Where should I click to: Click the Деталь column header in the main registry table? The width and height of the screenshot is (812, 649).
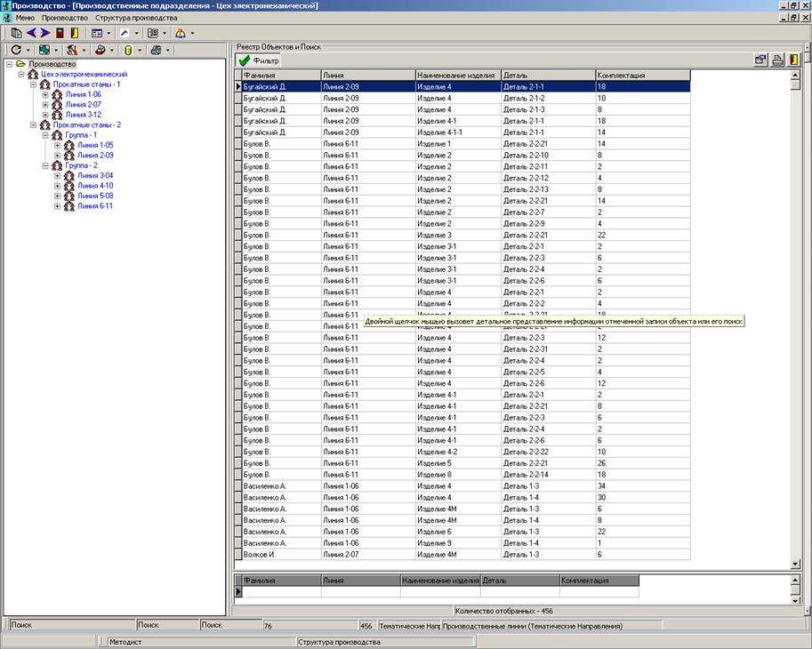coord(549,75)
